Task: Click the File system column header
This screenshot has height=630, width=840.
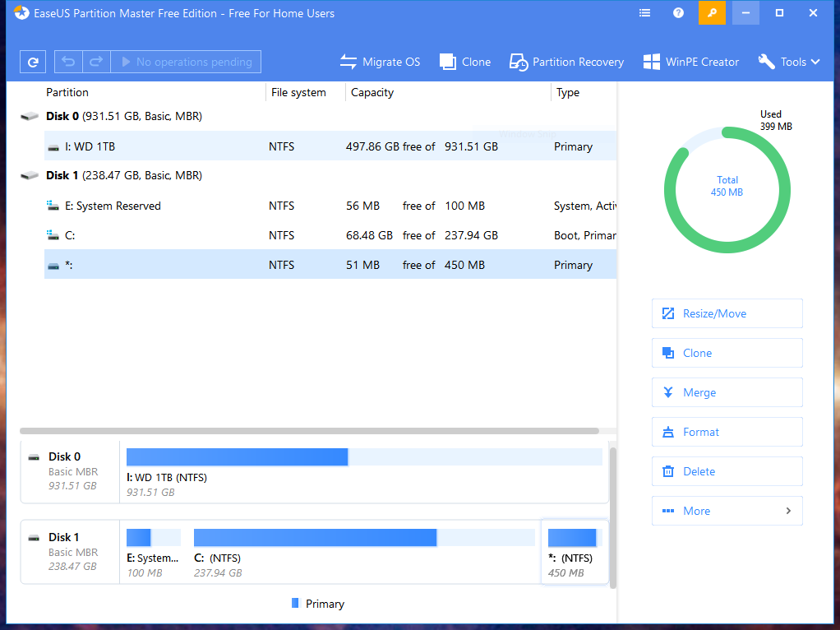Action: click(x=298, y=92)
